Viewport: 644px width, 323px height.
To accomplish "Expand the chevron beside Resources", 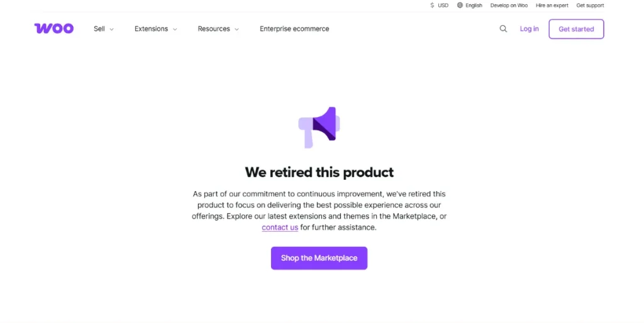I will (x=236, y=30).
